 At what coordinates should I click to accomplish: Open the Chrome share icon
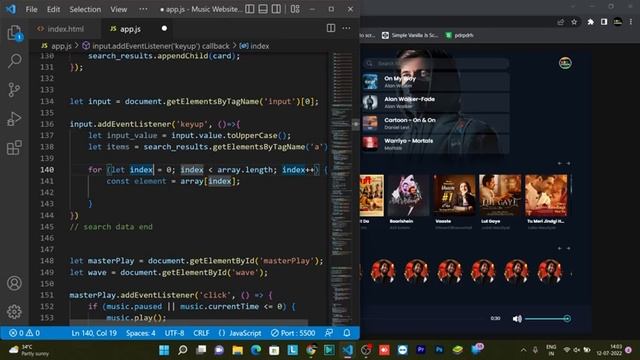(x=560, y=22)
